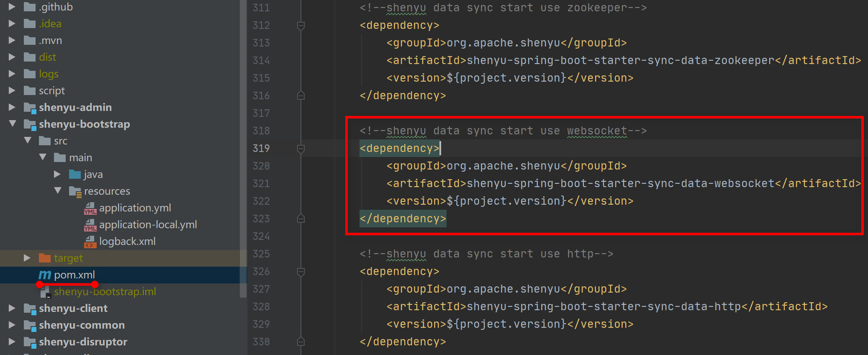Expand the java folder arrow
The image size is (868, 355).
point(57,174)
